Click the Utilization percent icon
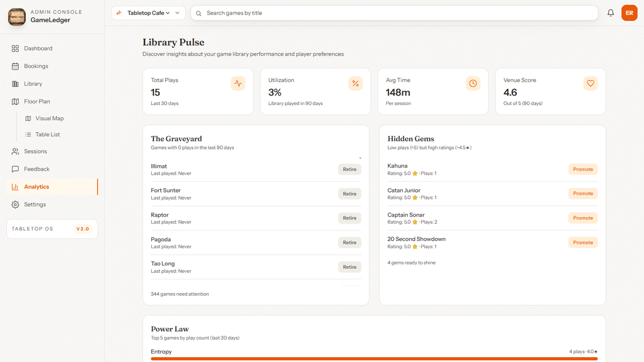The image size is (644, 362). click(x=355, y=83)
